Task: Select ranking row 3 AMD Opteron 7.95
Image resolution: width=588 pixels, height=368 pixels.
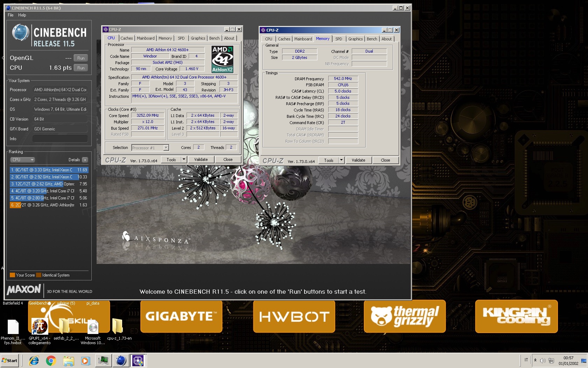Action: coord(49,184)
